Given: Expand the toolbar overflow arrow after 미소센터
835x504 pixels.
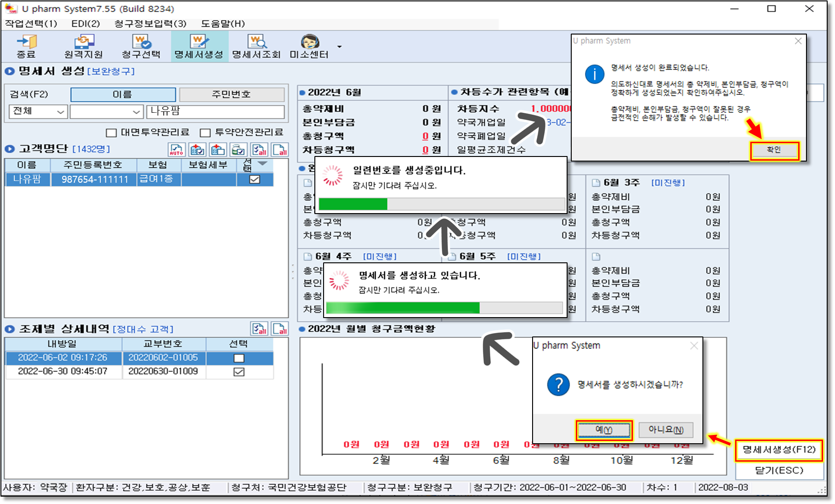Looking at the screenshot, I should pos(340,47).
